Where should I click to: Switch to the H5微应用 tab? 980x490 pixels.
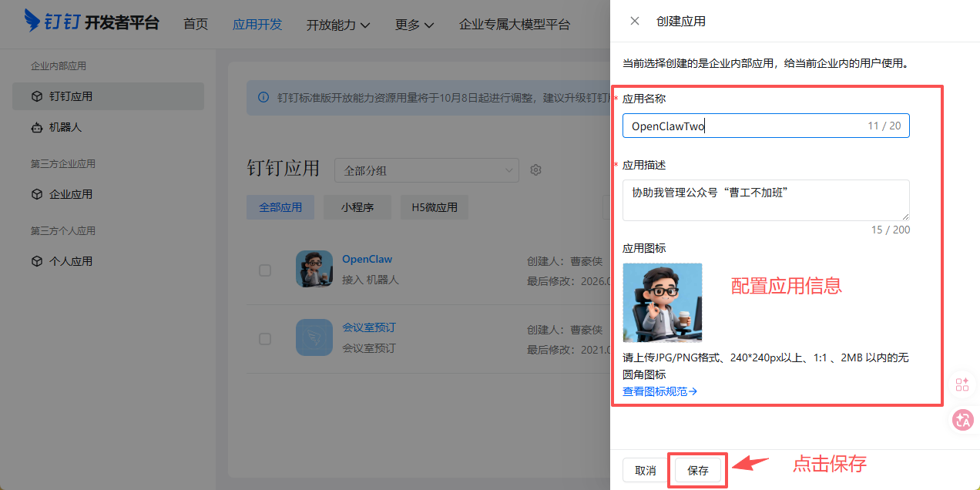pos(435,207)
